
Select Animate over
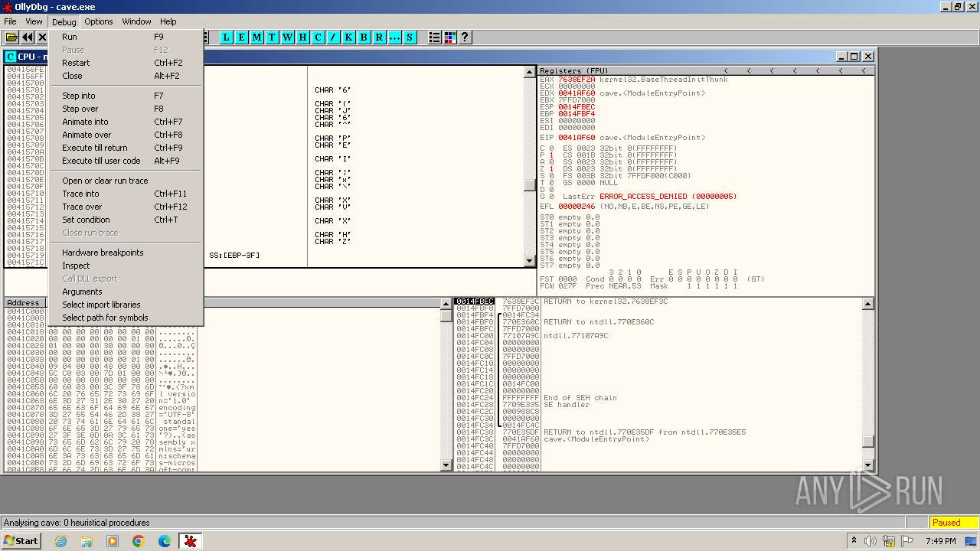126,135
